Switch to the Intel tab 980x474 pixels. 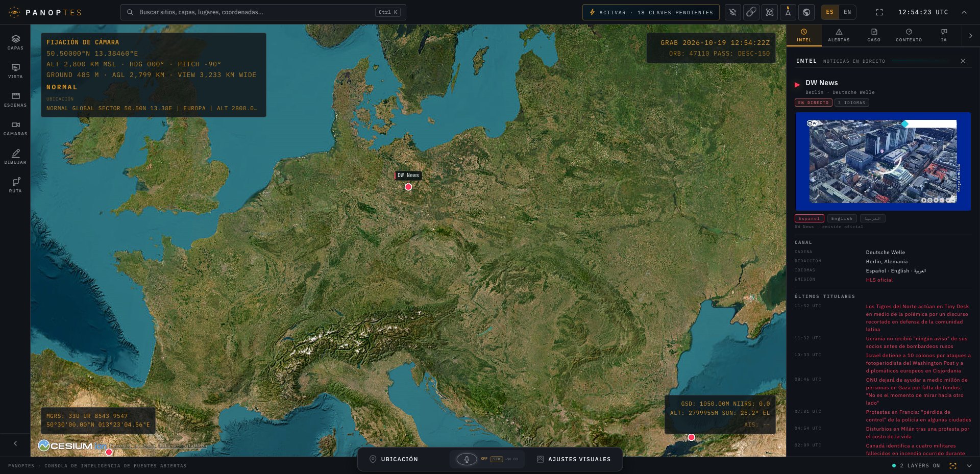point(804,35)
